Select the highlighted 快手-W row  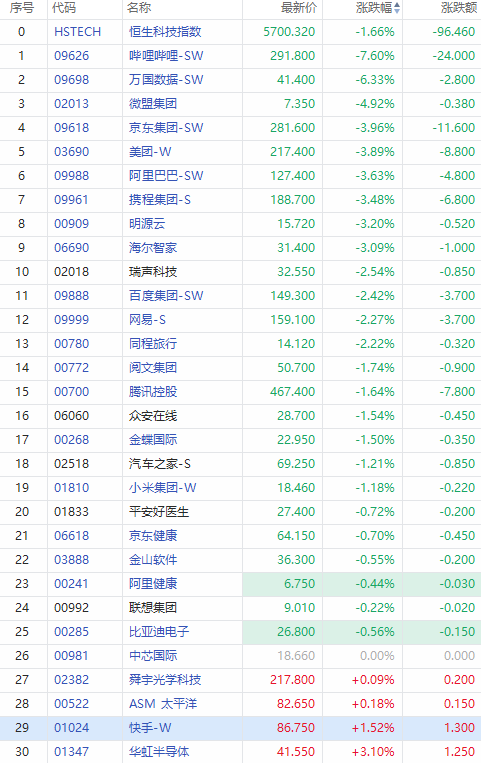pos(240,728)
